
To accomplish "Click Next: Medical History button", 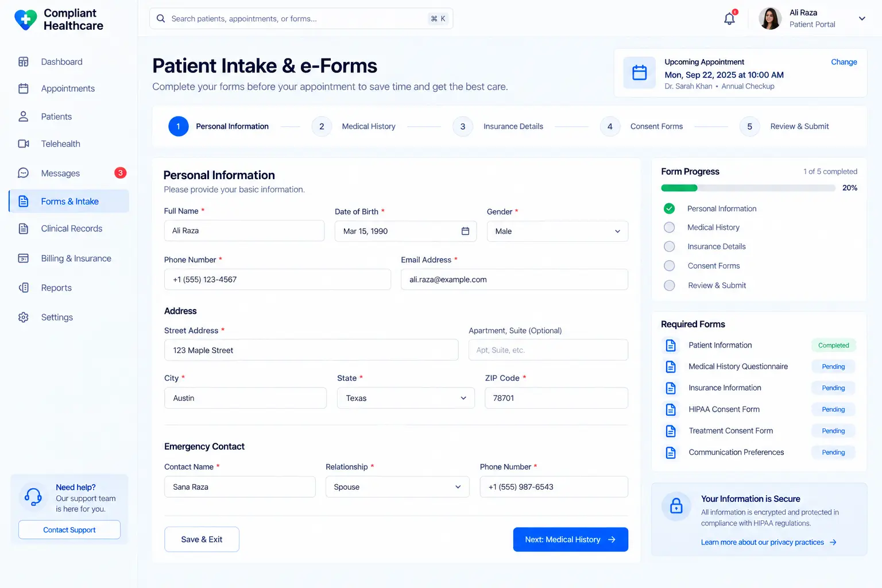I will 570,539.
